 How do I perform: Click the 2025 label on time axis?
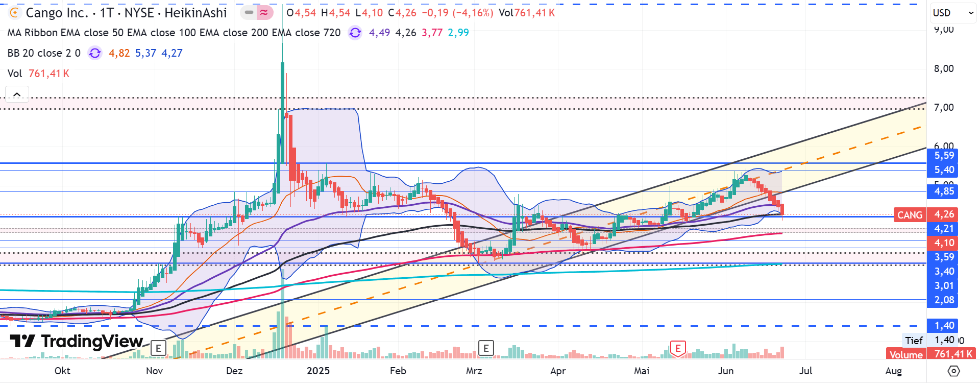tap(318, 371)
